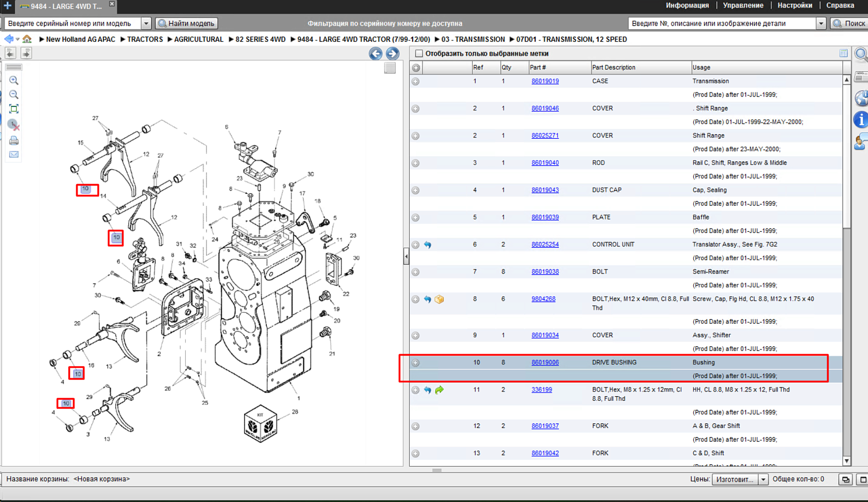Image resolution: width=868 pixels, height=502 pixels.
Task: Open the part search field dropdown arrow
Action: pyautogui.click(x=821, y=24)
